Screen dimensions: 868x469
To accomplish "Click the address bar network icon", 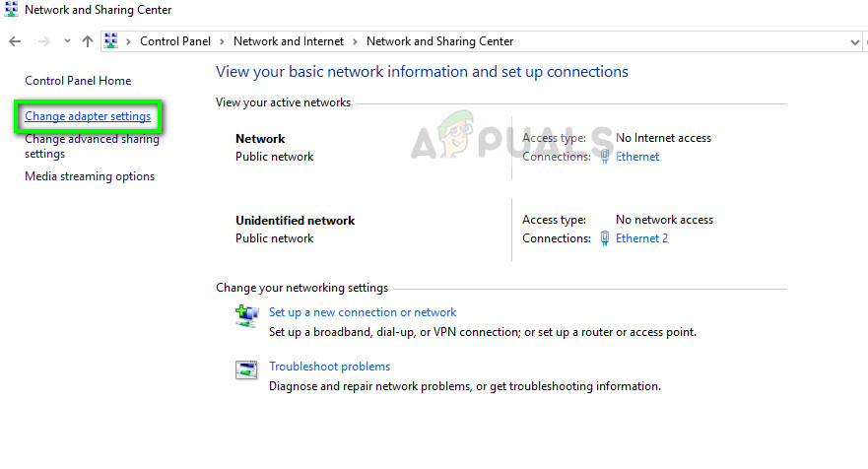I will click(110, 41).
